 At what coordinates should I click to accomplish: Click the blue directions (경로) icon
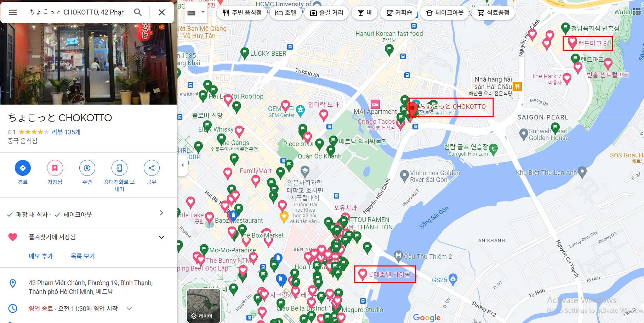coord(23,168)
